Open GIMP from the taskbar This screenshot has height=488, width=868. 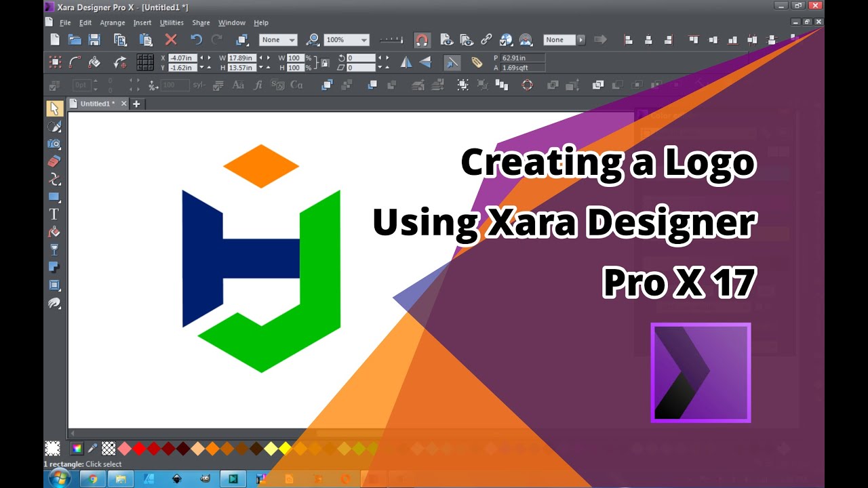coord(205,479)
